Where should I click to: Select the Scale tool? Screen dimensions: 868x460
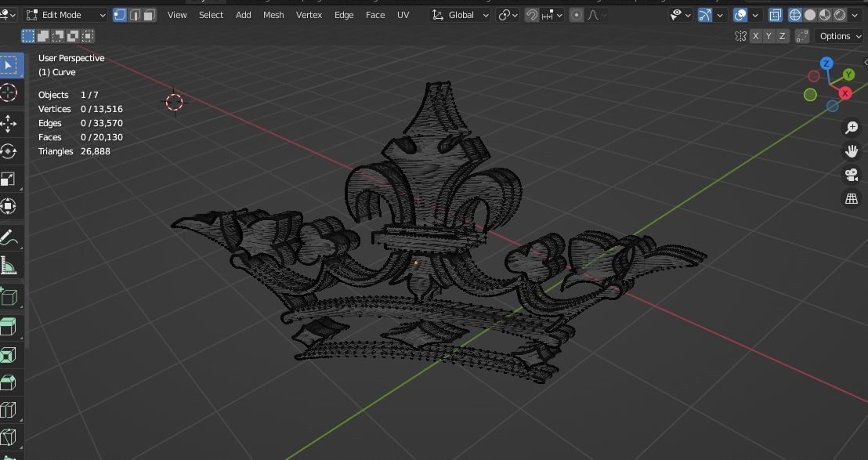(x=9, y=179)
